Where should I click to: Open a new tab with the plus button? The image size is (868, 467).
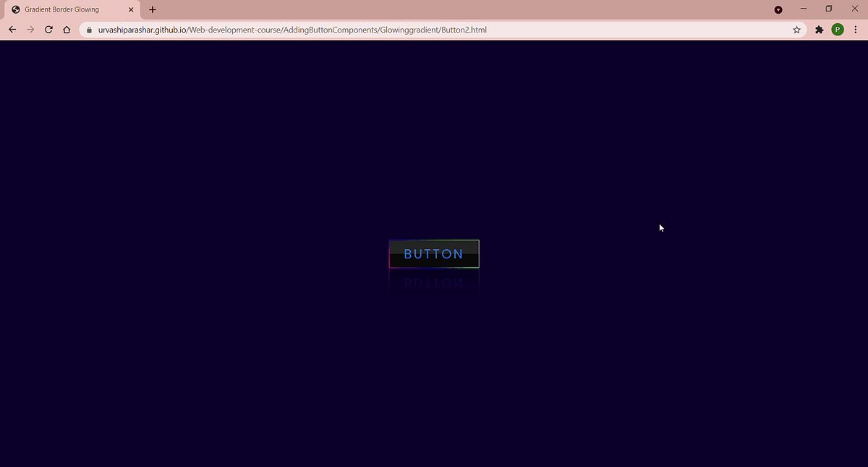coord(152,9)
